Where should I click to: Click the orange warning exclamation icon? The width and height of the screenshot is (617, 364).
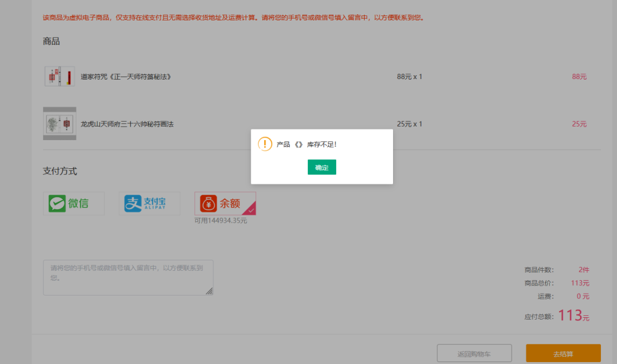(265, 144)
